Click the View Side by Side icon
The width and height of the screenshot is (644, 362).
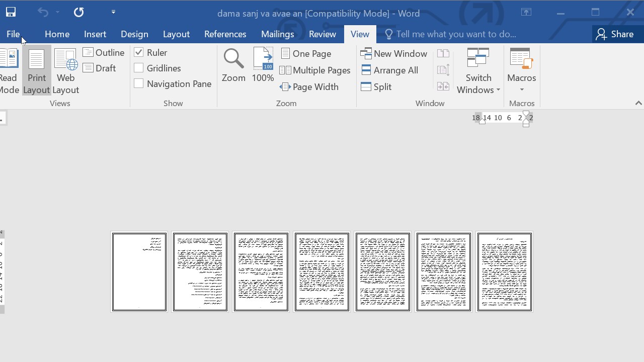tap(443, 53)
